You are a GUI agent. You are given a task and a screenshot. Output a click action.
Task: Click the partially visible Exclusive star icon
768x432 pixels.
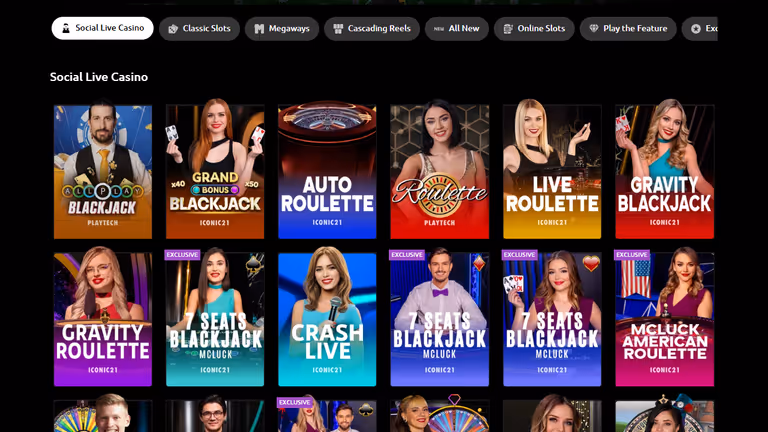pyautogui.click(x=696, y=29)
